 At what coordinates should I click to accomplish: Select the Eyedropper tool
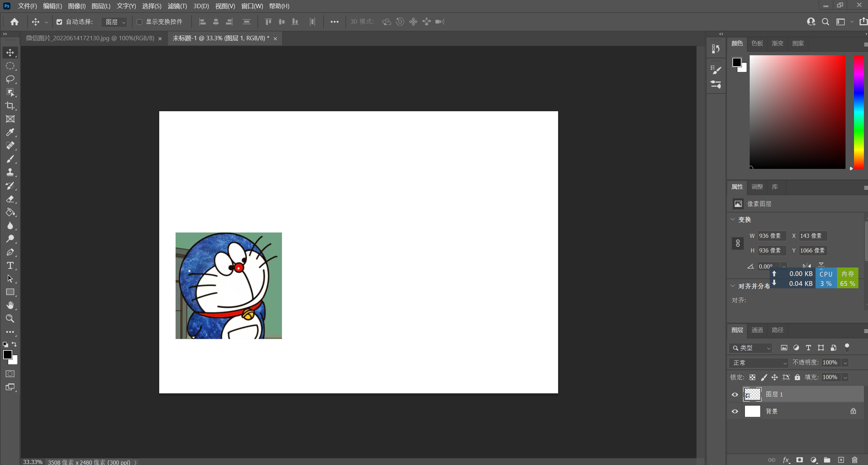click(x=10, y=132)
